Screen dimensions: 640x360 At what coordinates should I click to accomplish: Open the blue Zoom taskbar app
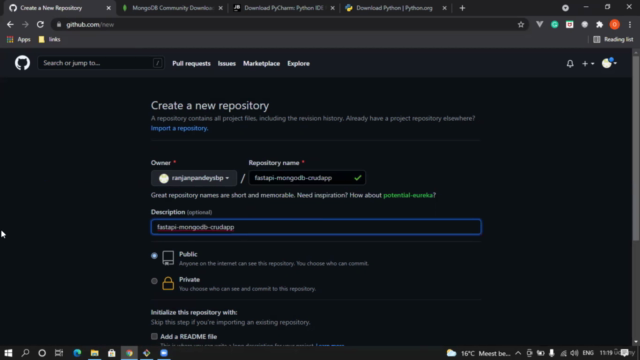tap(164, 353)
